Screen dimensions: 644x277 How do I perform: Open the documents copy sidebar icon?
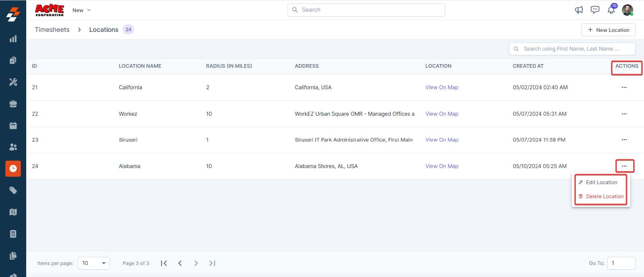[x=13, y=256]
